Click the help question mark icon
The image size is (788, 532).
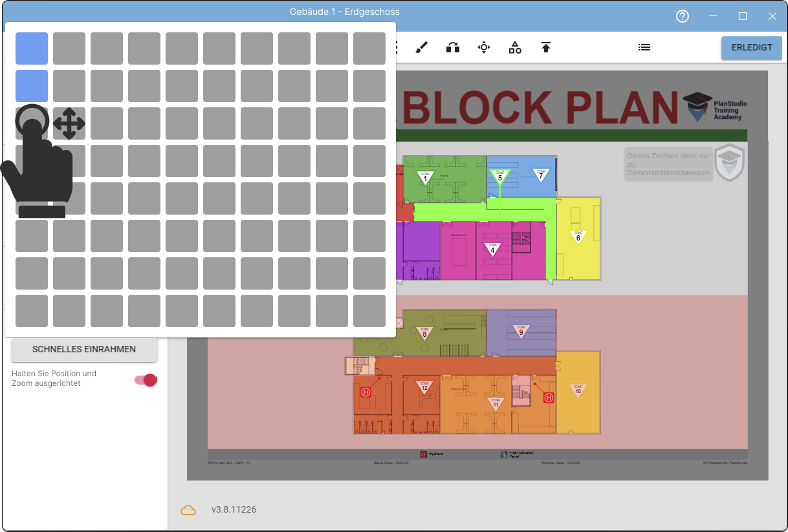click(x=683, y=16)
